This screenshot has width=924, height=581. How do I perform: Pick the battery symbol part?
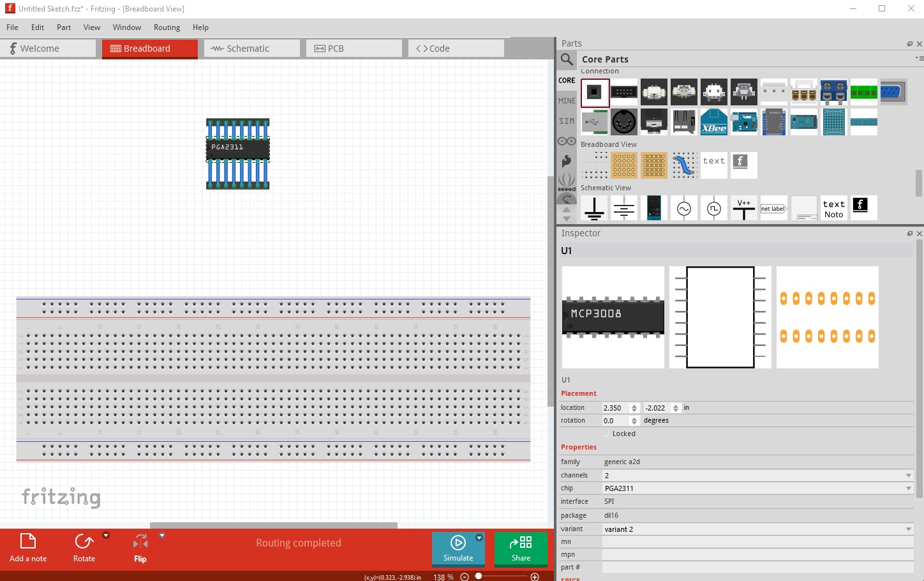tap(624, 208)
